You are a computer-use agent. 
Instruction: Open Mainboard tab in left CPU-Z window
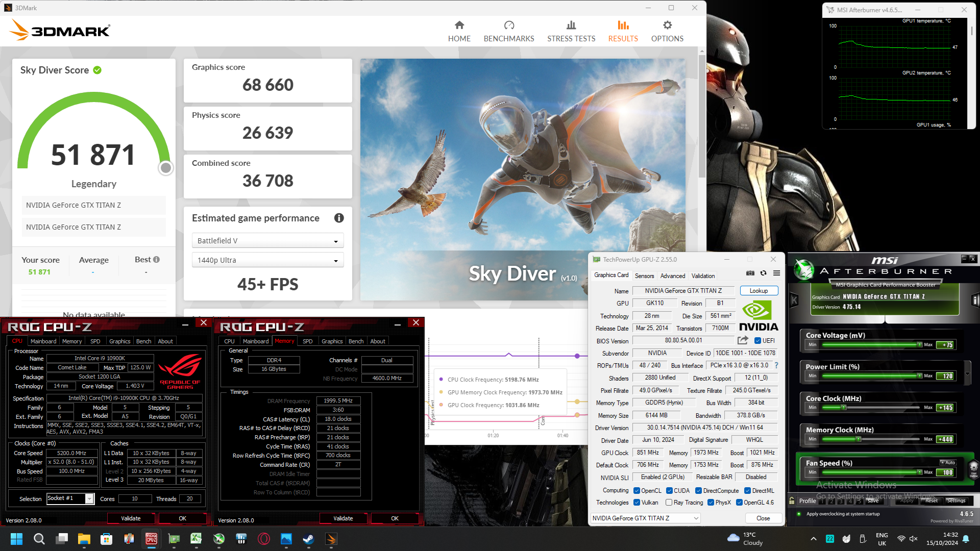[x=43, y=341]
